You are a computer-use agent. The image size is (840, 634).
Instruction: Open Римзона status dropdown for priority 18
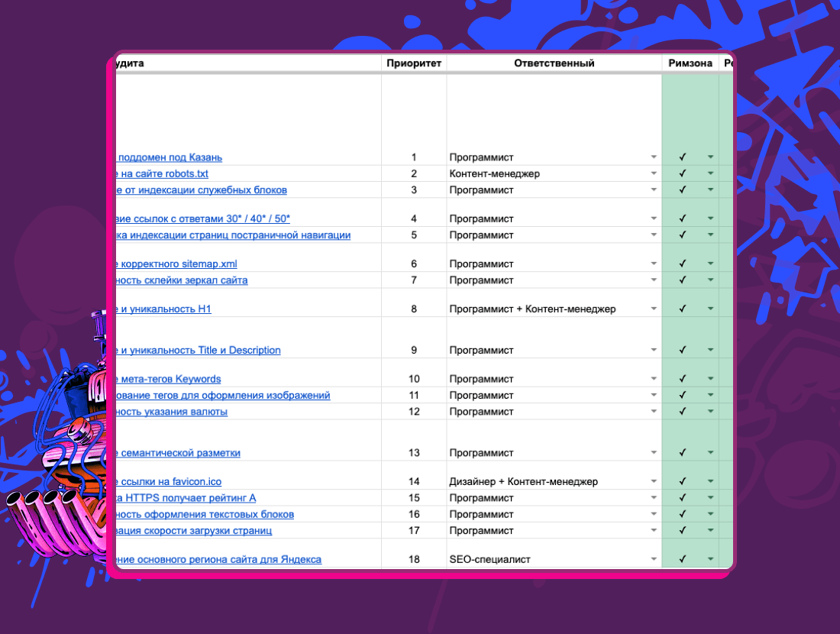click(x=710, y=559)
